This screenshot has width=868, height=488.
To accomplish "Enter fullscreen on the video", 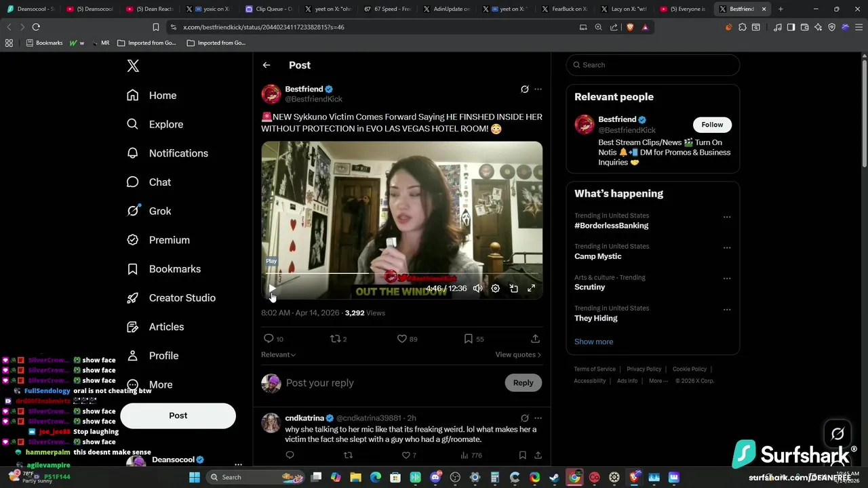I will [x=532, y=288].
